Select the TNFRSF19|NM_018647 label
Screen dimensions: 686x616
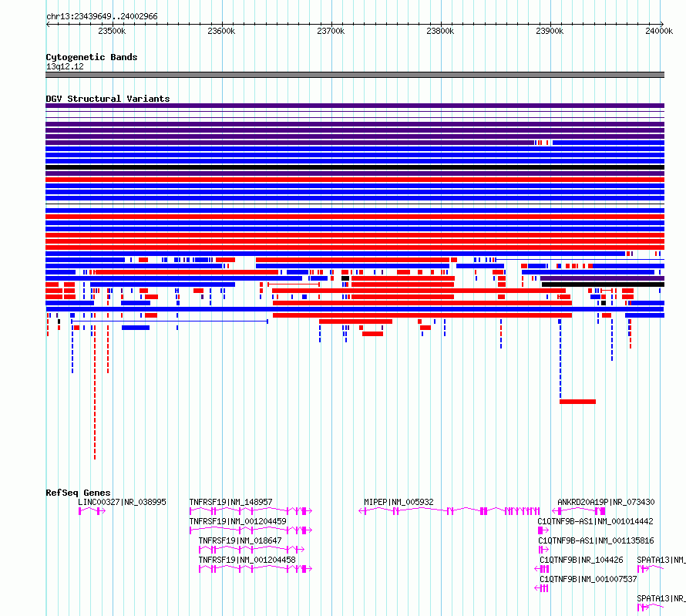[240, 540]
